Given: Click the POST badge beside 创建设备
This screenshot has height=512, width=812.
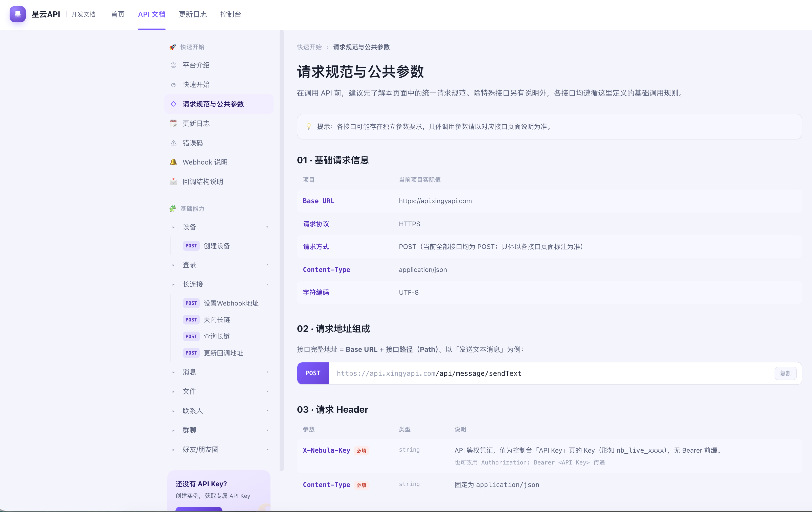Looking at the screenshot, I should [191, 246].
